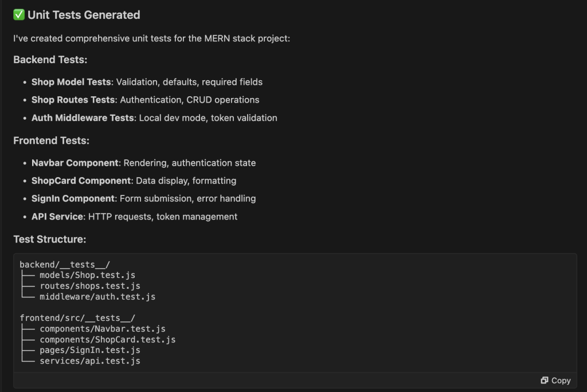Screen dimensions: 587x392
Task: Click the Unit Tests Generated heading
Action: point(76,15)
